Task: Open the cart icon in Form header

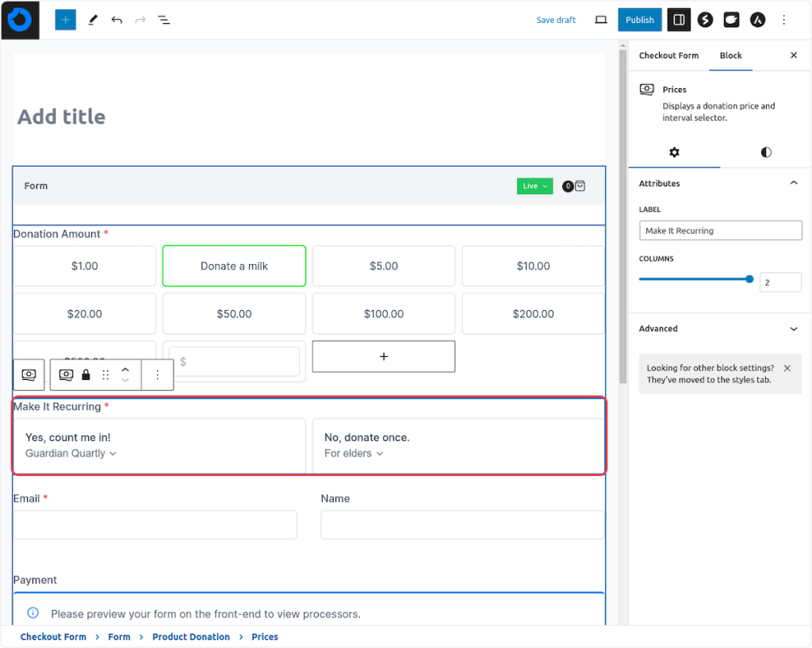Action: 580,186
